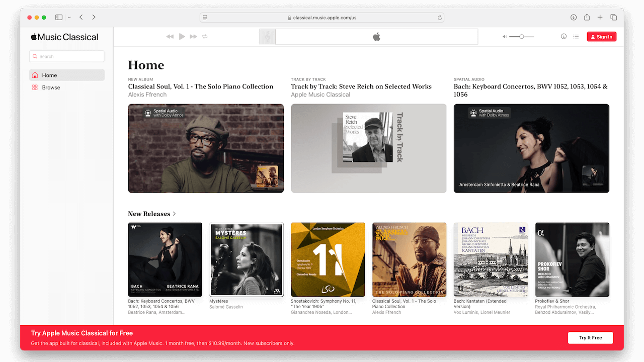Viewport: 644px width, 362px height.
Task: Expand the New Releases section chevron
Action: (175, 214)
